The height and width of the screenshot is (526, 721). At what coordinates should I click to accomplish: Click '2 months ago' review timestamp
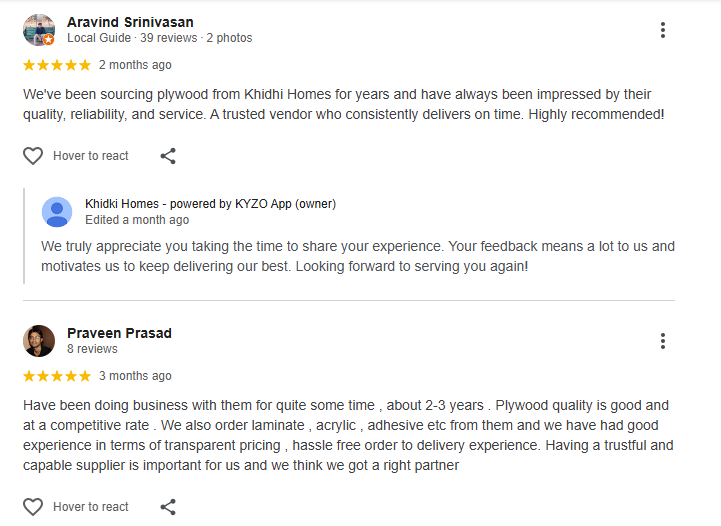point(135,65)
